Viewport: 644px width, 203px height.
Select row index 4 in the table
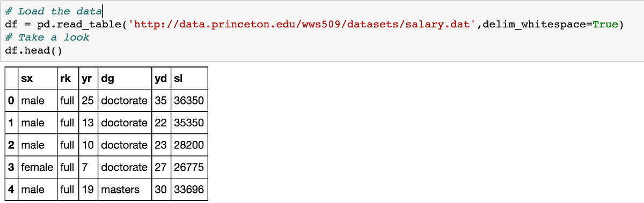coord(12,189)
